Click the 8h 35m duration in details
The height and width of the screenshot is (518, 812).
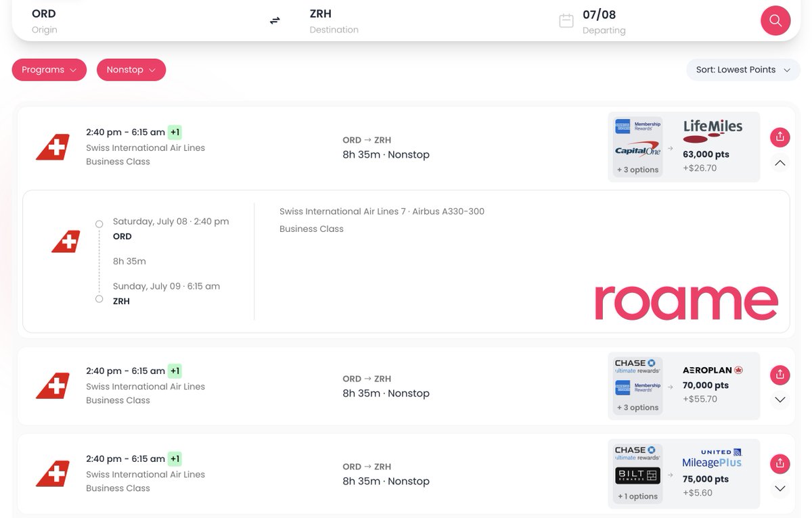pos(129,261)
